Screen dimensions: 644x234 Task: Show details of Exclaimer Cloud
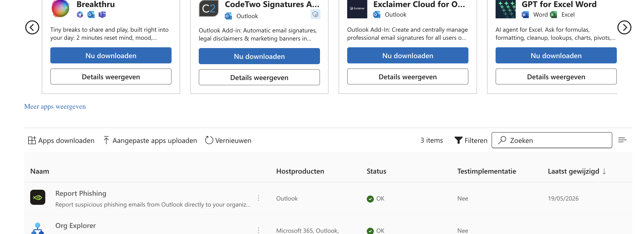coord(408,76)
